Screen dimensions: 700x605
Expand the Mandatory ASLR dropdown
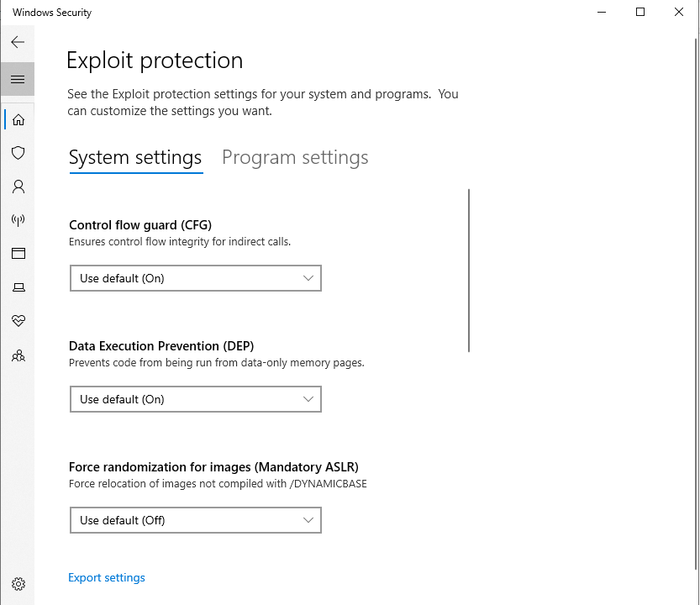point(196,520)
